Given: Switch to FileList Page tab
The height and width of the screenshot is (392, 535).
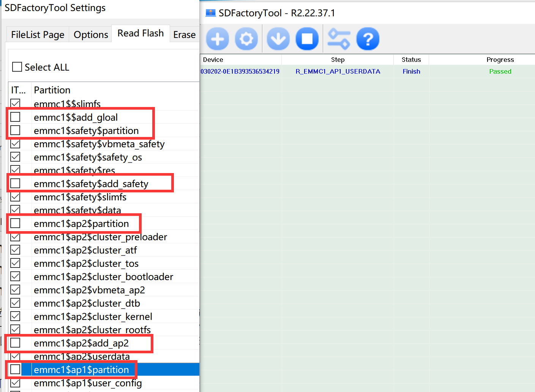Looking at the screenshot, I should (38, 35).
